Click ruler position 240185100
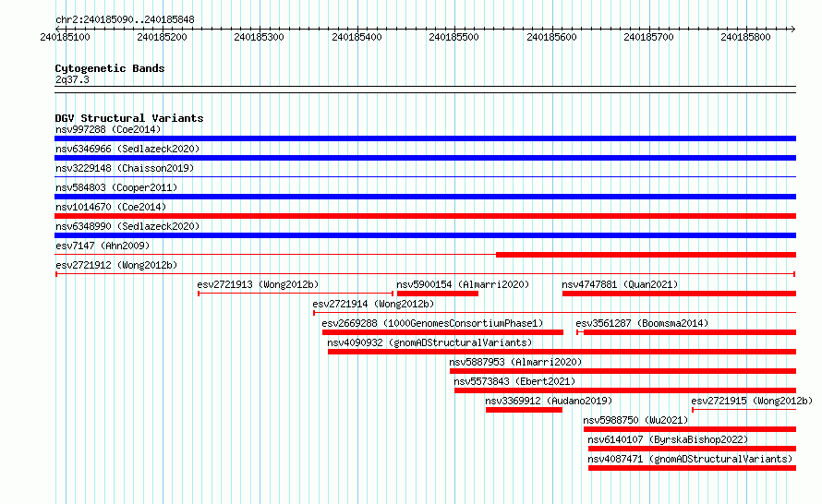 [65, 37]
